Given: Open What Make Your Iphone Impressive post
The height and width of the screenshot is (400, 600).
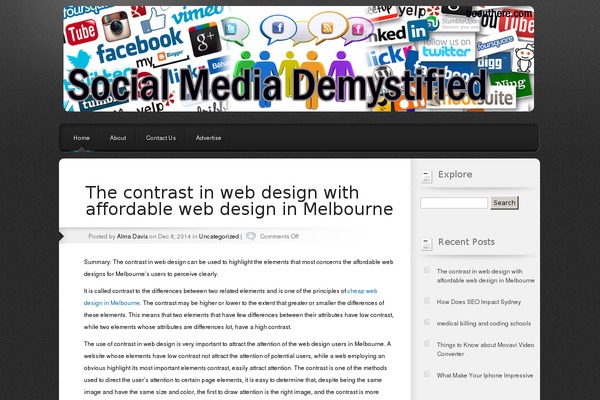Looking at the screenshot, I should pyautogui.click(x=485, y=376).
